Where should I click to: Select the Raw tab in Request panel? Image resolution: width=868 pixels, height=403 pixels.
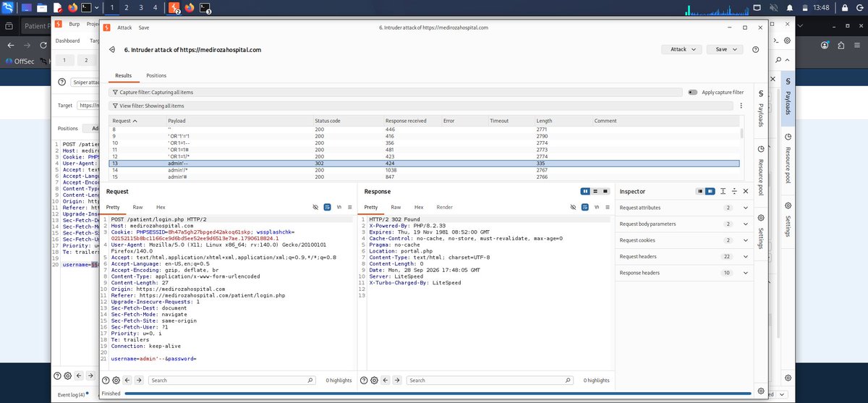137,207
